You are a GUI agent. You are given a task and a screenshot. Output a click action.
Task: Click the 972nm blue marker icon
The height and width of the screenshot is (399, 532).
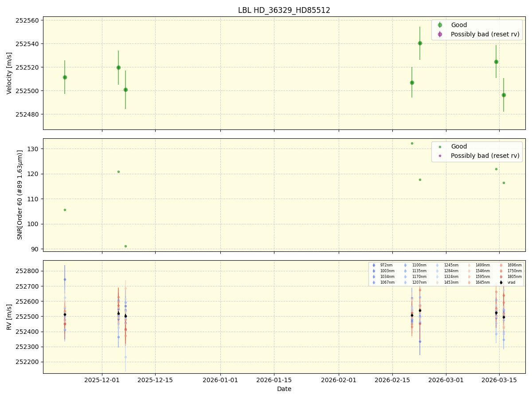(374, 265)
